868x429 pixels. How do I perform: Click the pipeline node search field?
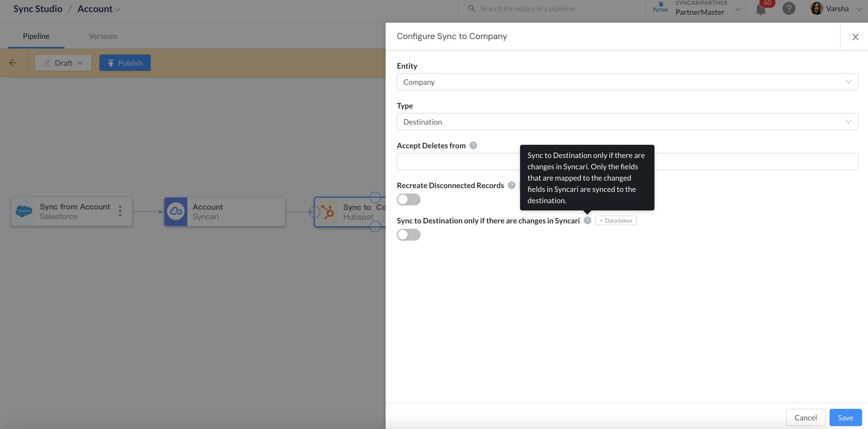pos(553,9)
